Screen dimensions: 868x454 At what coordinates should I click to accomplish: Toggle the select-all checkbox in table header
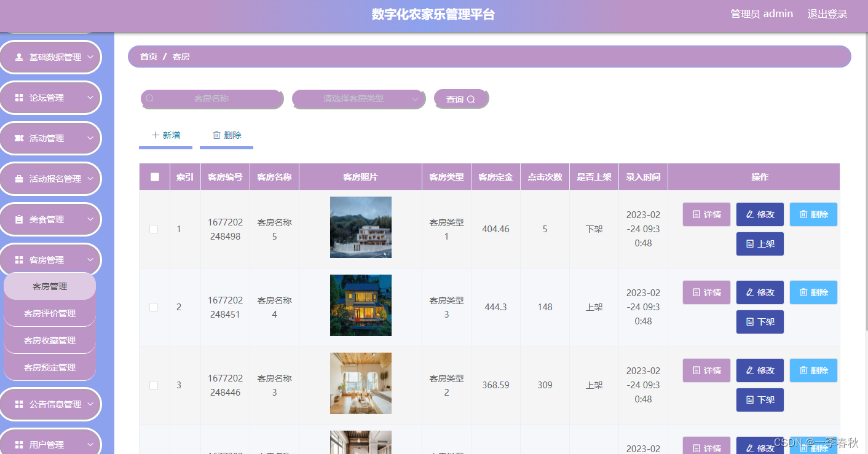(x=154, y=176)
